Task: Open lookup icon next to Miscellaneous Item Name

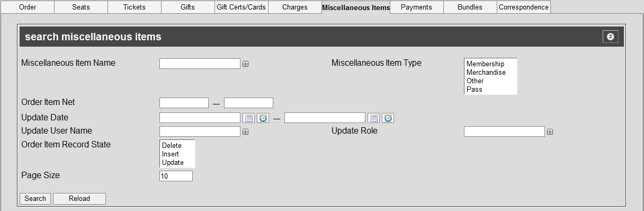Action: coord(246,64)
